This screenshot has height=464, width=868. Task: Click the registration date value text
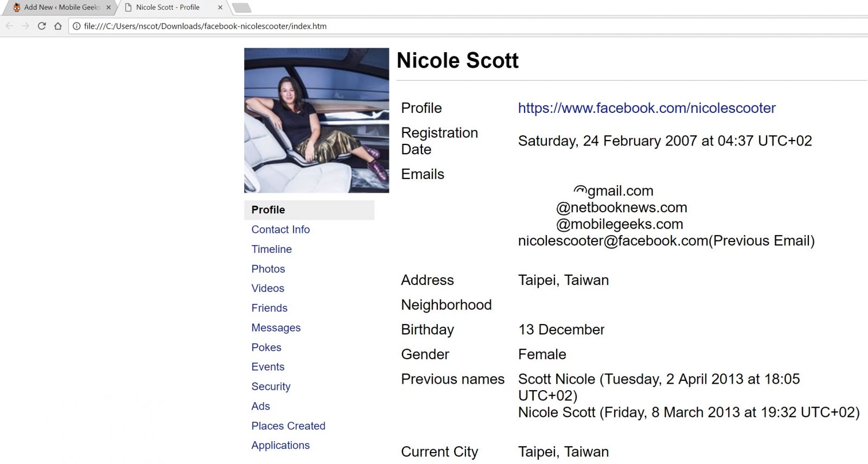(x=665, y=141)
